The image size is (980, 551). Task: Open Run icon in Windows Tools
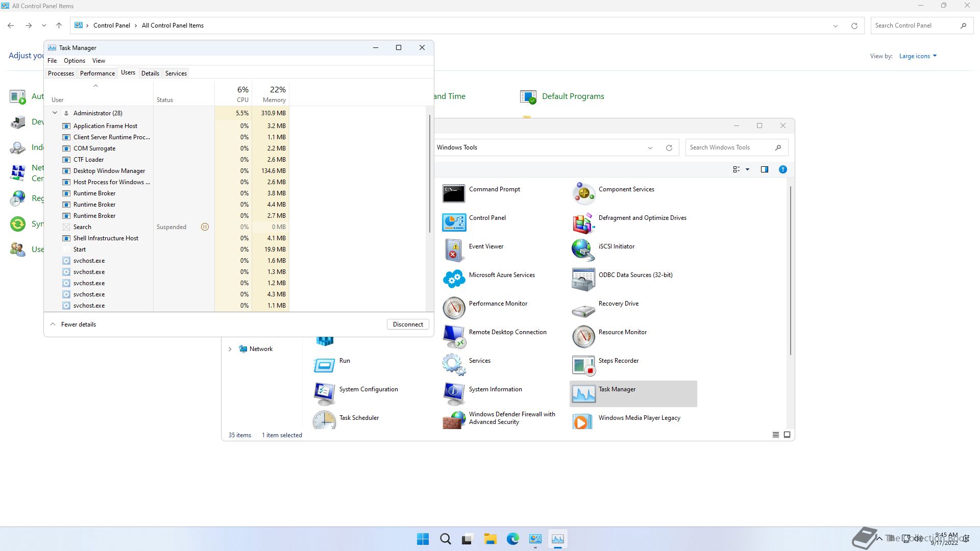324,365
